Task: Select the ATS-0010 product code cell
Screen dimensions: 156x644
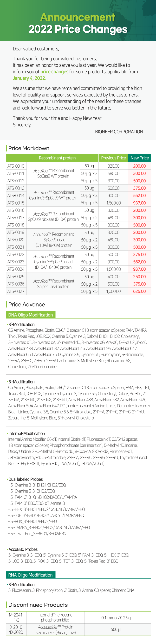Action: tap(16, 166)
